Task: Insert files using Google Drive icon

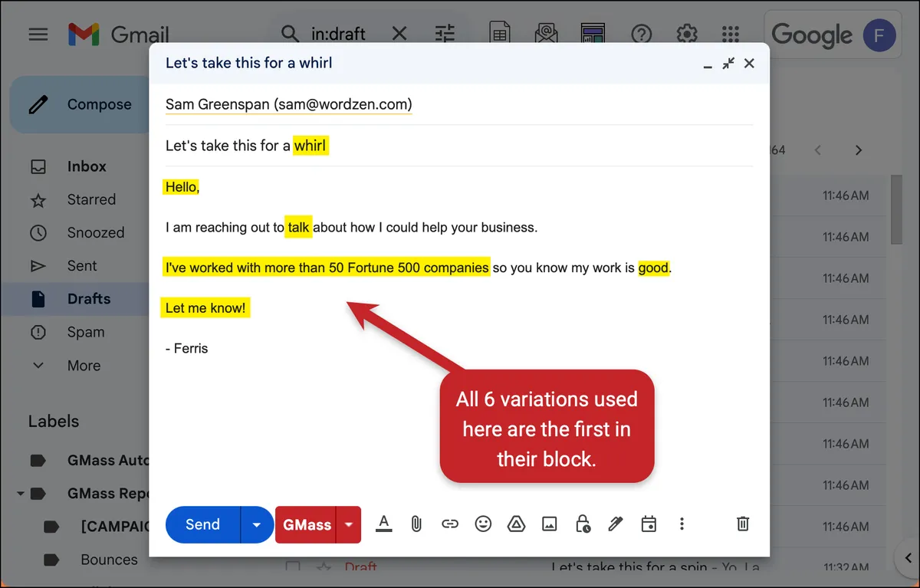Action: click(516, 524)
